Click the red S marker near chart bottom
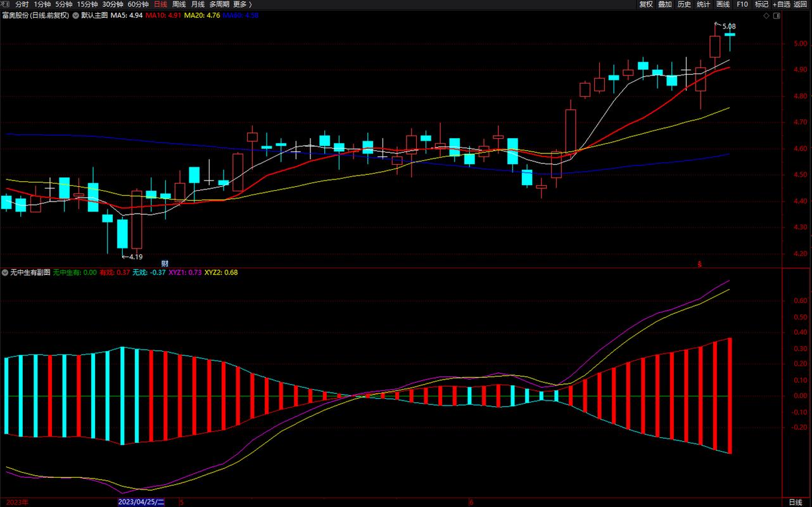812x507 pixels. 701,264
